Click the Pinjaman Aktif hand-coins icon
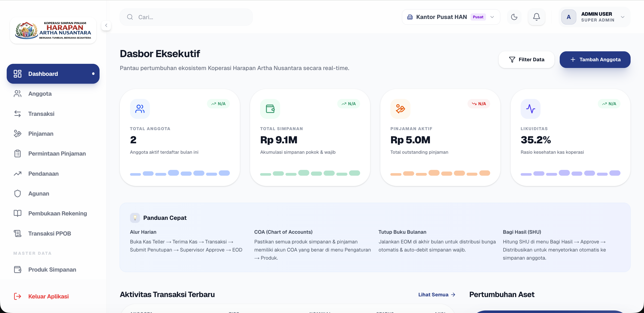 point(400,109)
